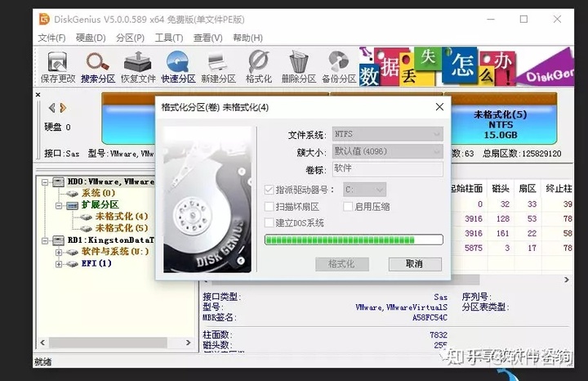Click the data-loss advertisement banner

(466, 67)
